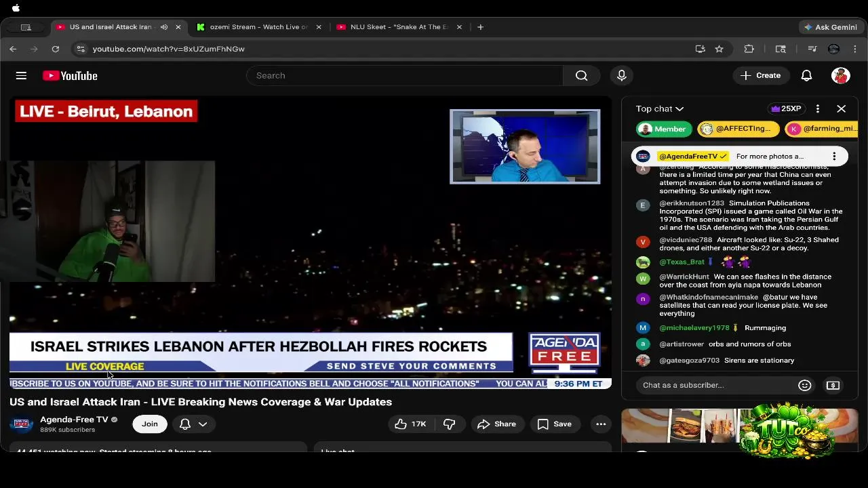Click @vicduniec788 username in chat
This screenshot has height=488, width=868.
pyautogui.click(x=686, y=240)
